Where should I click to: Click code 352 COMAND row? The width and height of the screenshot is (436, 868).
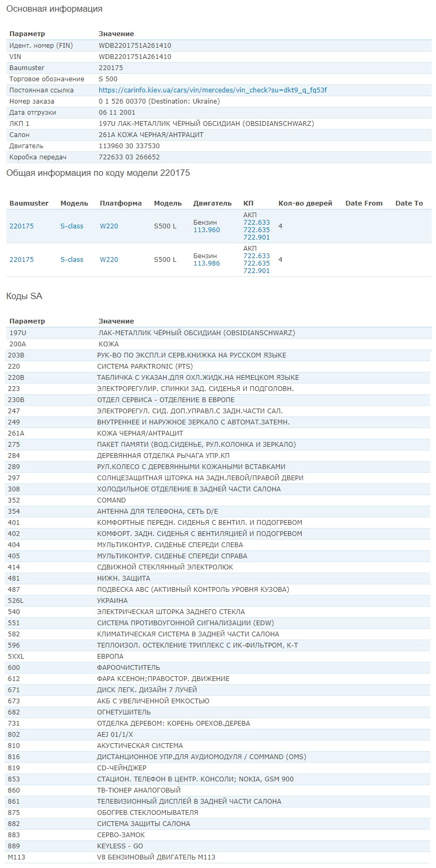218,500
